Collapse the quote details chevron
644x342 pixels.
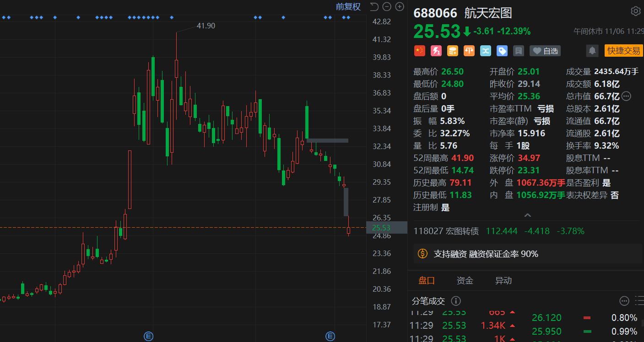(527, 215)
